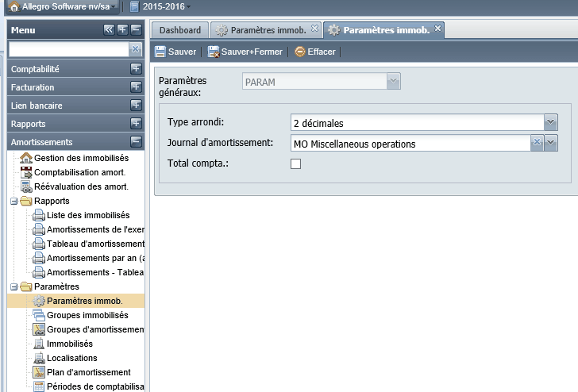Clear the Journal d'amortissement selection
This screenshot has width=578, height=392.
(x=537, y=143)
